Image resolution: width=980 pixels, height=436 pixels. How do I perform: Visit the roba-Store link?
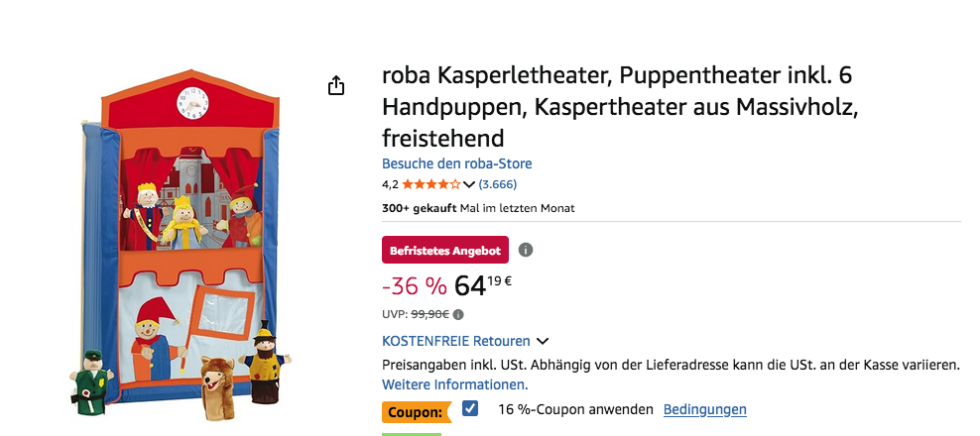point(456,163)
